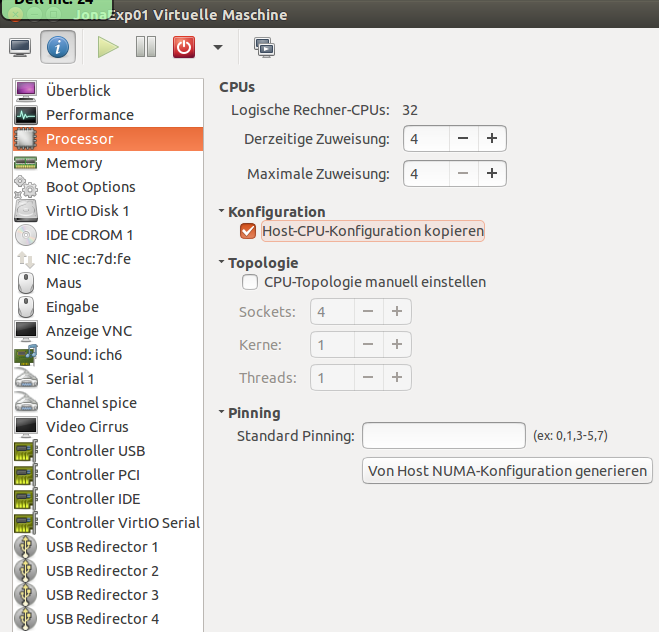
Task: Click the Standard Pinning text field
Action: [x=443, y=436]
